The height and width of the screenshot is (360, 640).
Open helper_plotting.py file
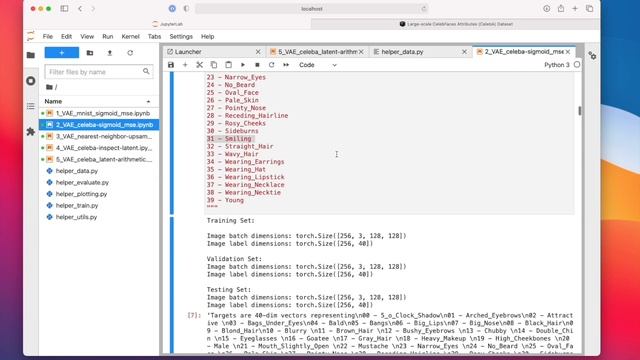pyautogui.click(x=99, y=194)
